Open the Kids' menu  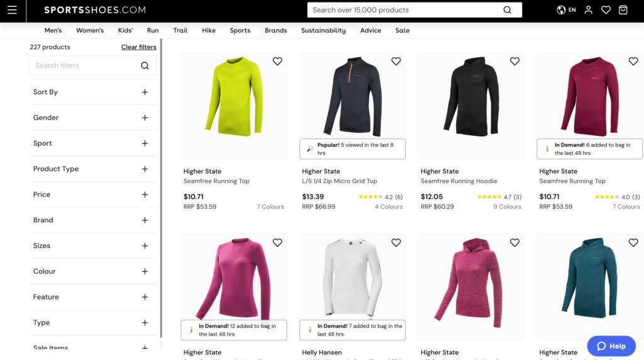[x=125, y=30]
